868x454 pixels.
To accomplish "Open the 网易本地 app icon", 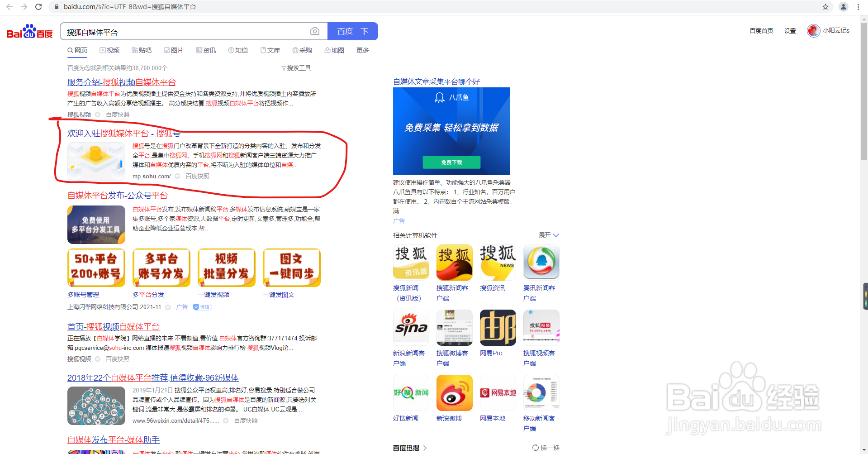I will click(x=498, y=393).
